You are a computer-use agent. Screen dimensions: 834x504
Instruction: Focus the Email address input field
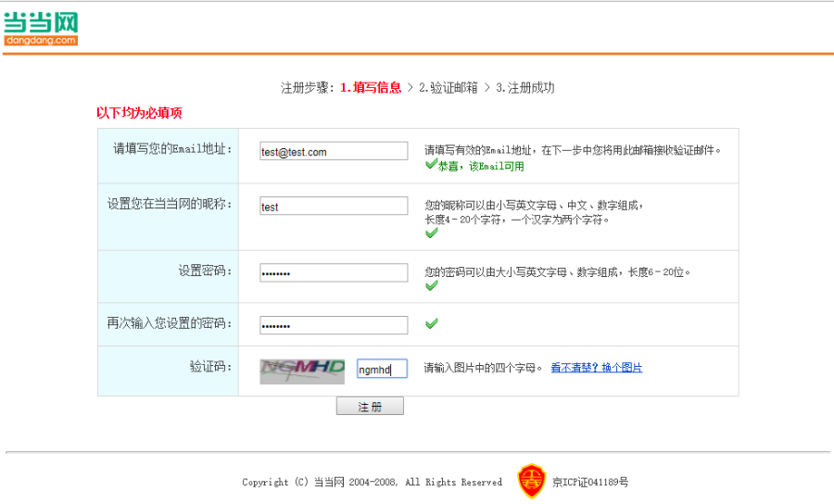coord(334,151)
